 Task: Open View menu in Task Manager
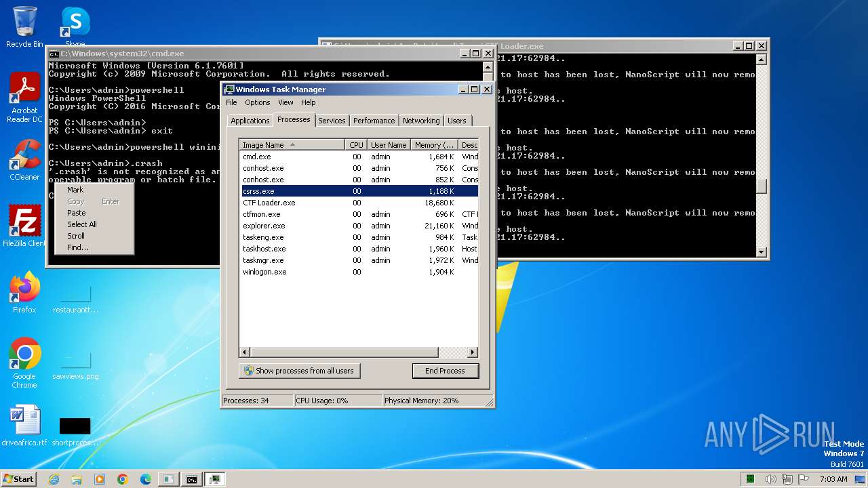coord(285,102)
